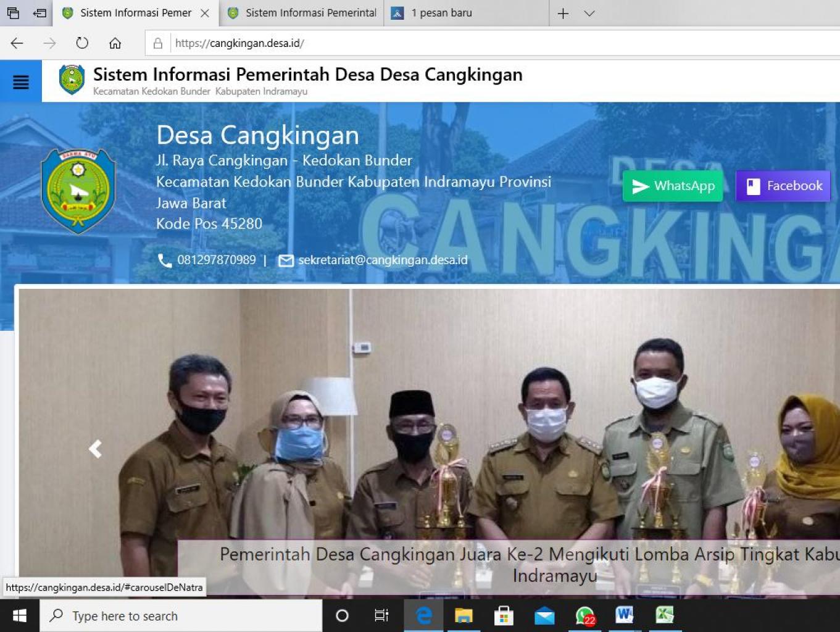The width and height of the screenshot is (840, 632).
Task: Click the sekretariat email address link
Action: [383, 260]
